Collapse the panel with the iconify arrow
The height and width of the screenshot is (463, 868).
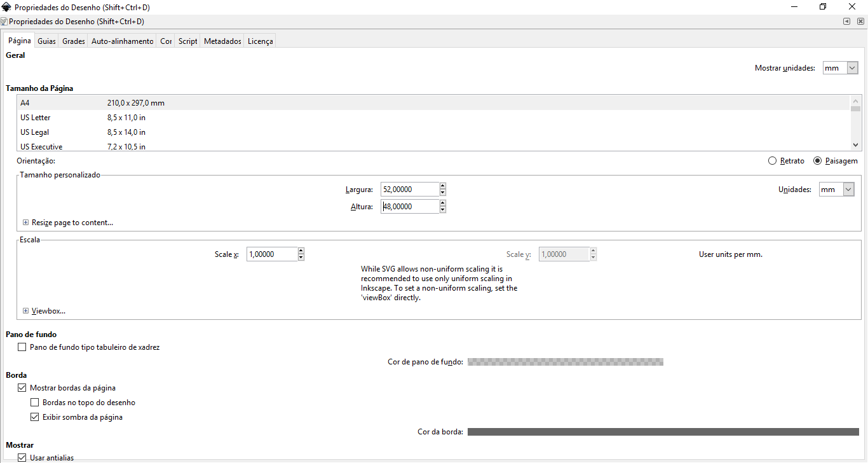847,22
